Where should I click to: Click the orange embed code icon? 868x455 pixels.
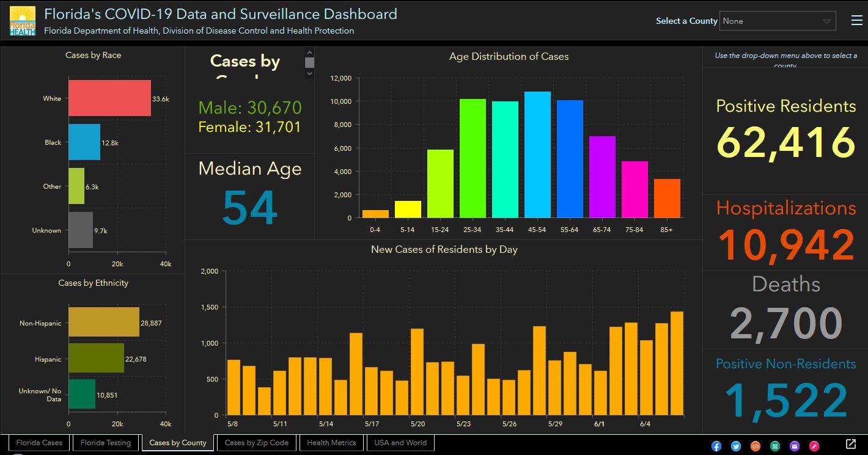[756, 446]
